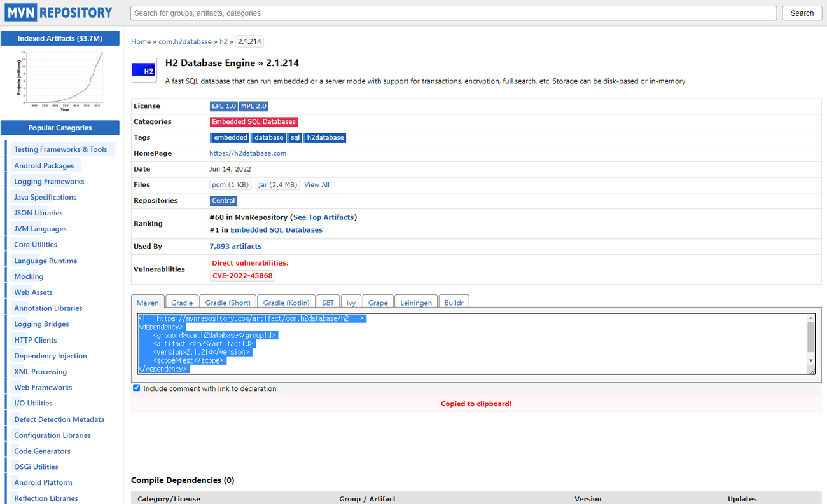Open JSON Libraries category
The height and width of the screenshot is (504, 827).
(38, 213)
